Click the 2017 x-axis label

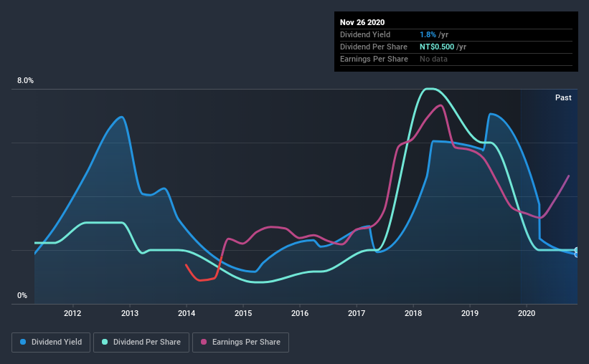[357, 313]
